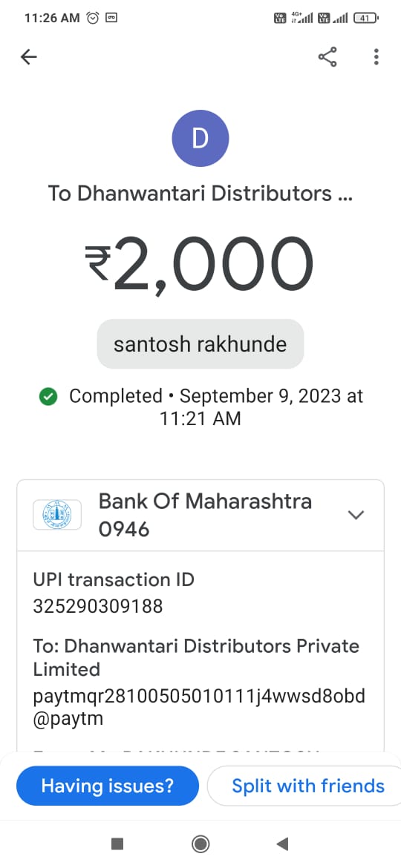Tap the Having issues? button
Screen dimensions: 401x868
(108, 786)
